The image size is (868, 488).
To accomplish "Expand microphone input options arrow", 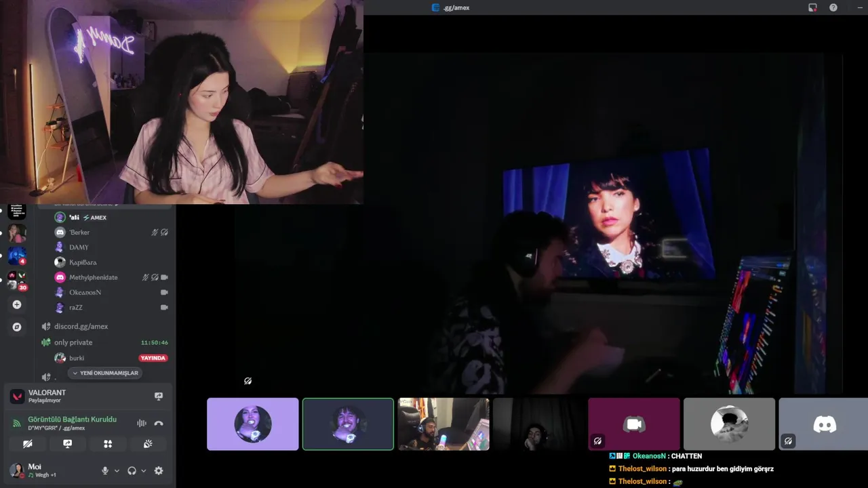I will tap(117, 470).
